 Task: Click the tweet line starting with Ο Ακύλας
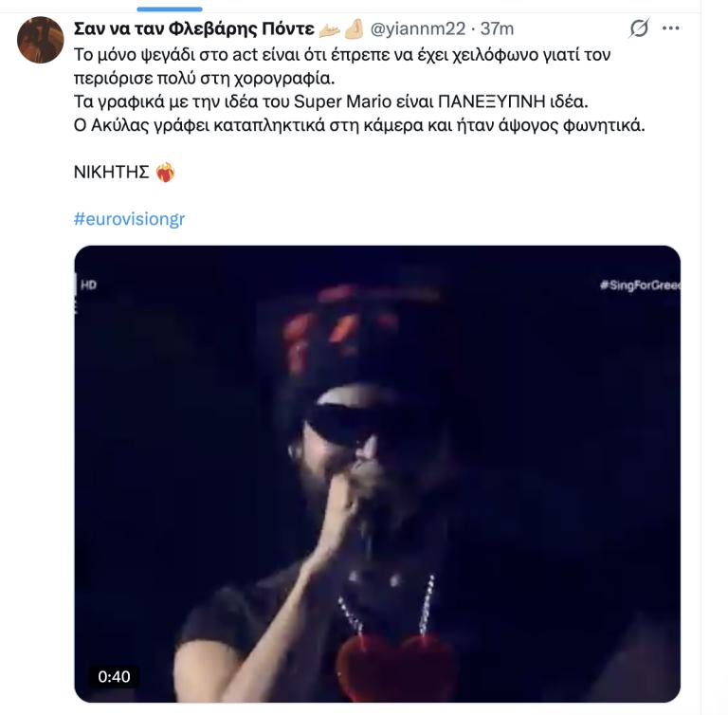(358, 123)
